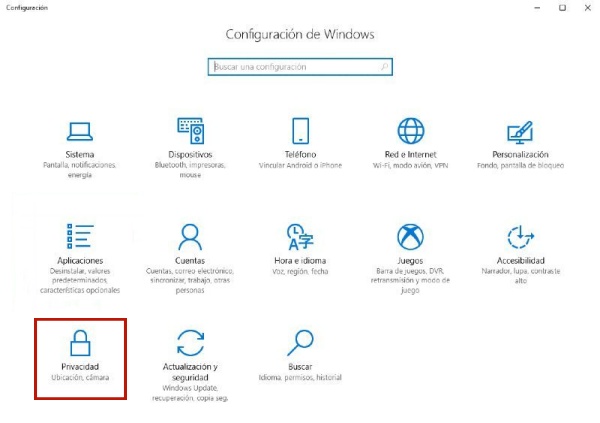This screenshot has width=600, height=423.
Task: Open the Privacidad padlock icon
Action: [80, 343]
